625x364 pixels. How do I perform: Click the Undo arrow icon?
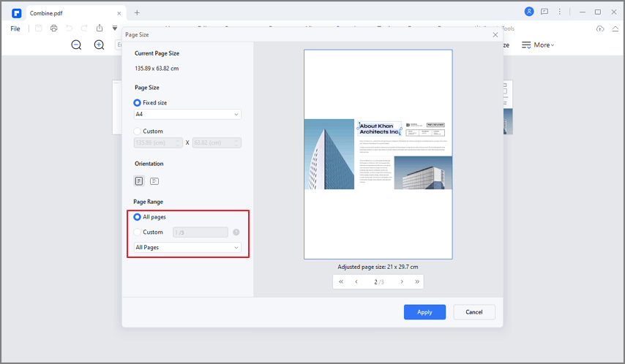coord(69,29)
